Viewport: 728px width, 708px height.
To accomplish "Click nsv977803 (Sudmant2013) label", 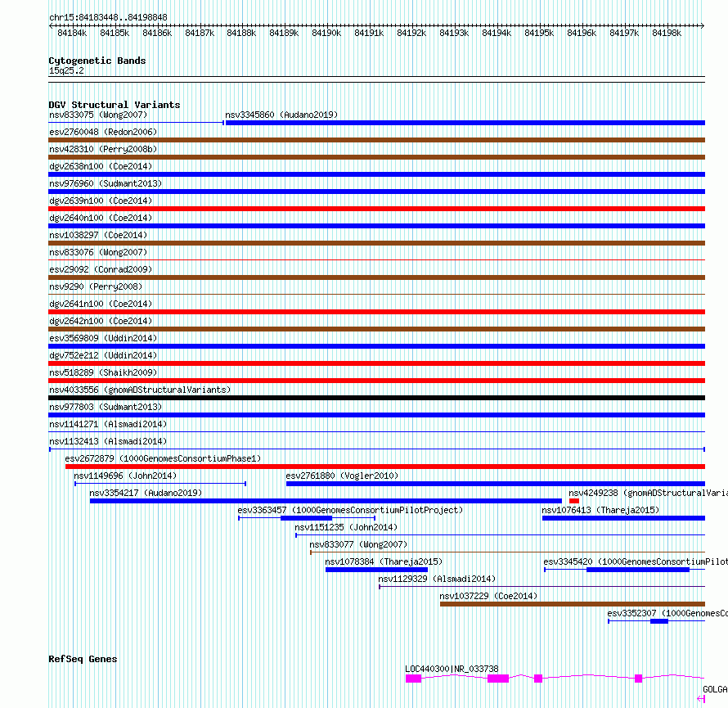I will click(x=106, y=407).
